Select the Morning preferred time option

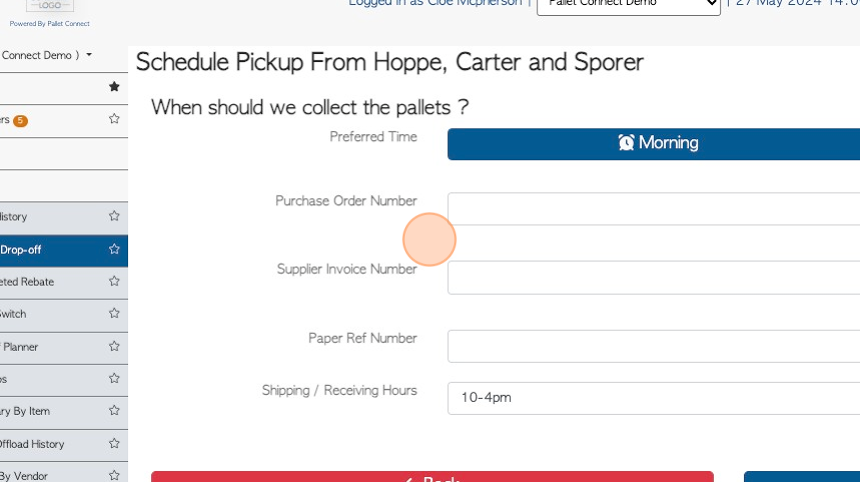click(x=654, y=144)
